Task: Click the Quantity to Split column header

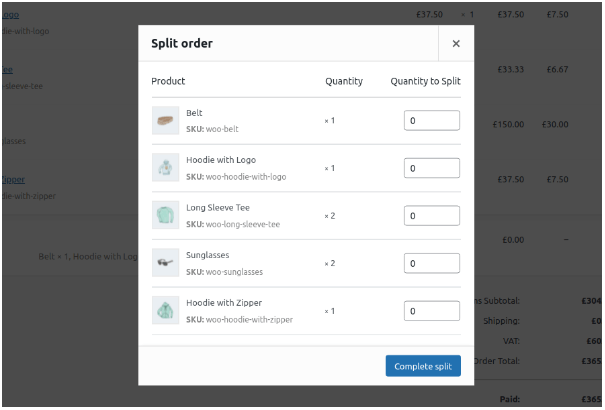Action: coord(425,81)
